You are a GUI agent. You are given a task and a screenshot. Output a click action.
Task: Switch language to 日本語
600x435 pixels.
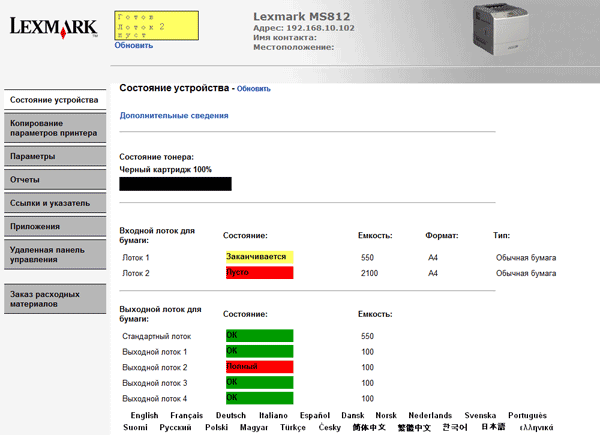(493, 427)
